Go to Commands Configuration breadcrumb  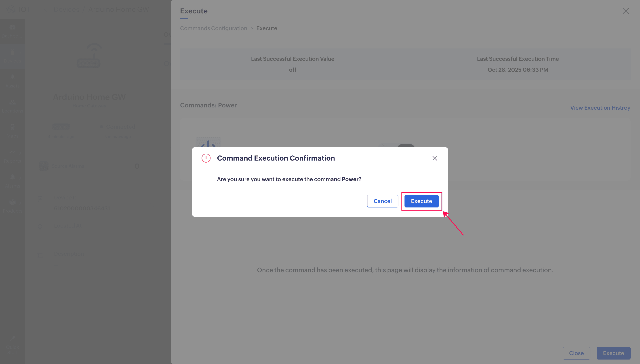click(213, 28)
